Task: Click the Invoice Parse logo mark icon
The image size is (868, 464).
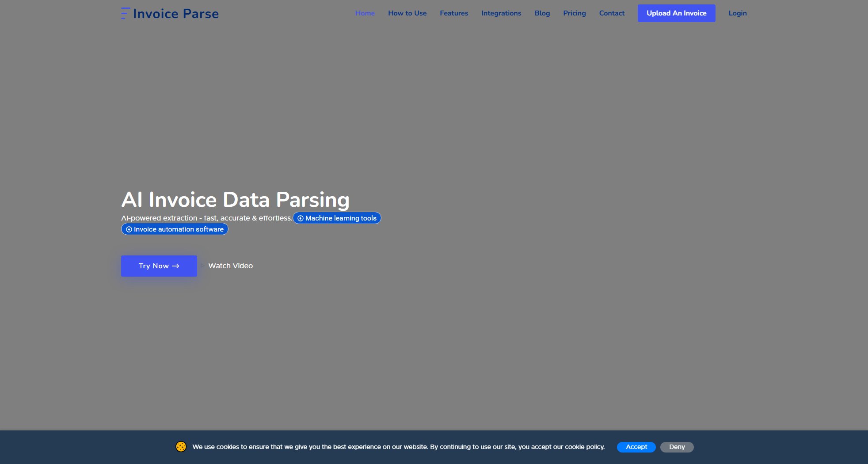Action: [x=125, y=13]
